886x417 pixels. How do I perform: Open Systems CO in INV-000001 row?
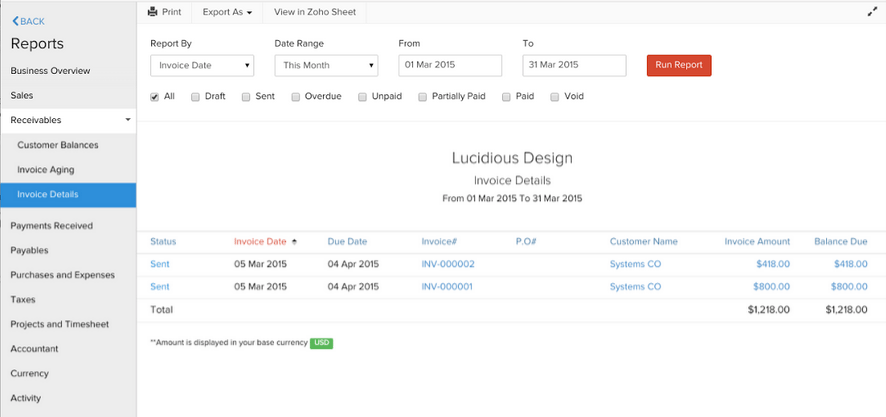(x=635, y=287)
